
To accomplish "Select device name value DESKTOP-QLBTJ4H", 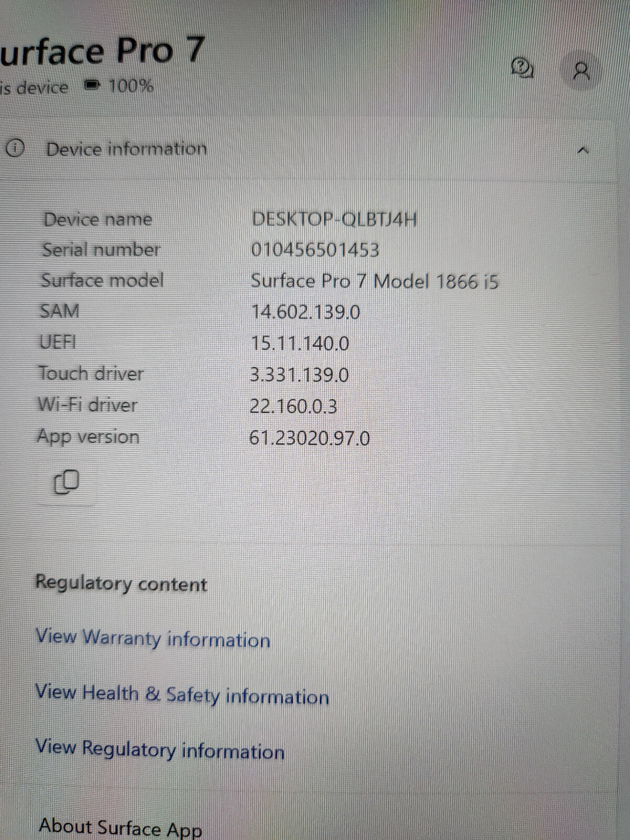I will click(x=334, y=219).
